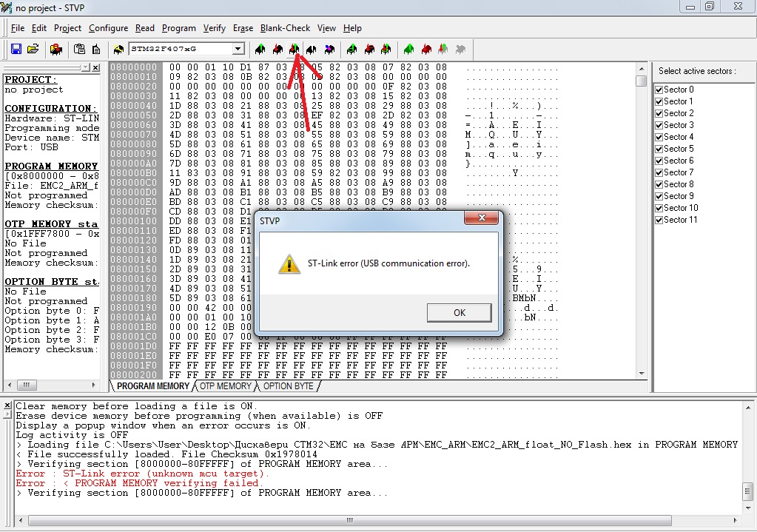Click the clipboard icon in the toolbar
The image size is (757, 532).
[x=79, y=50]
